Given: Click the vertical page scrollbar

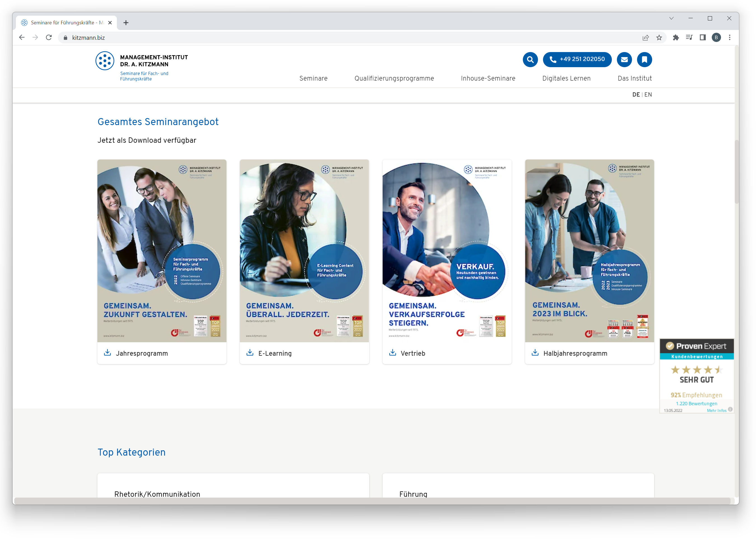Looking at the screenshot, I should 736,172.
